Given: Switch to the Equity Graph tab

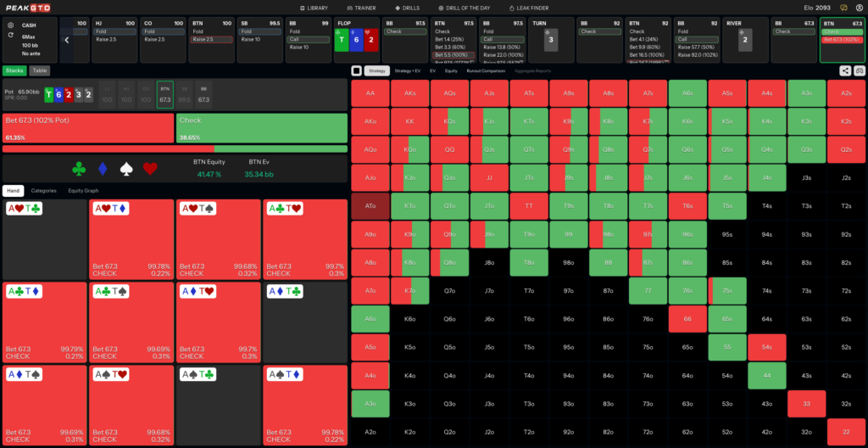Looking at the screenshot, I should tap(84, 191).
